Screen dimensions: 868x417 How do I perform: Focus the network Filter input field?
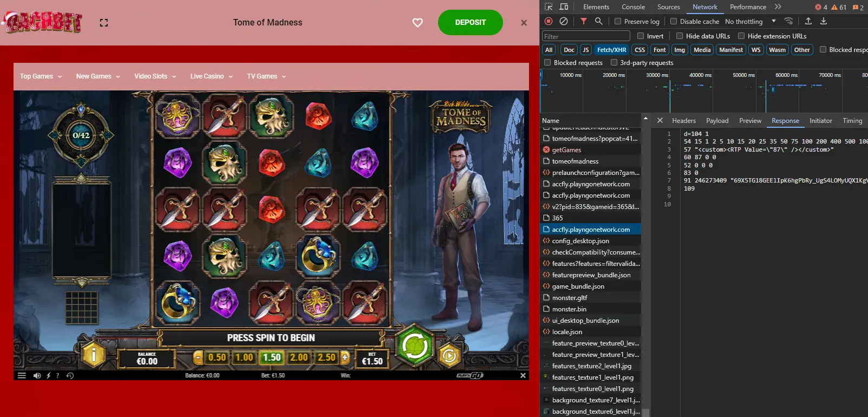[586, 36]
